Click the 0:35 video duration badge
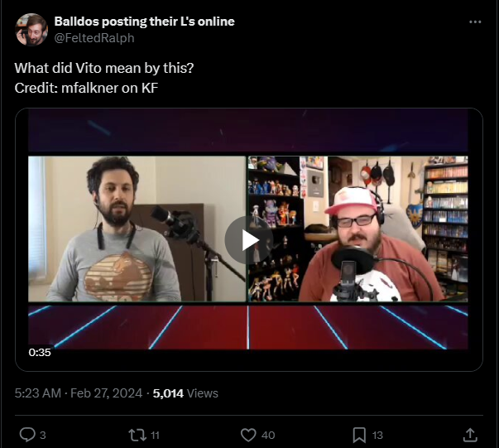The width and height of the screenshot is (499, 448). pyautogui.click(x=40, y=352)
